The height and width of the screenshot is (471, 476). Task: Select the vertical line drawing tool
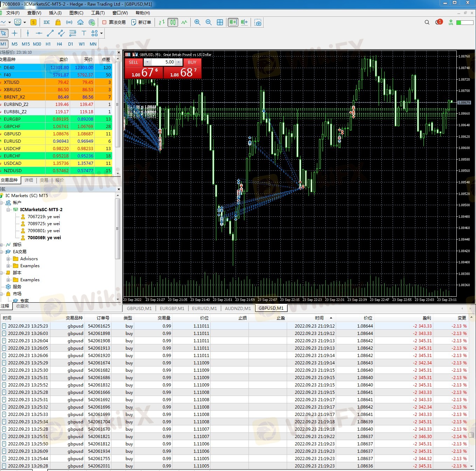(x=28, y=33)
